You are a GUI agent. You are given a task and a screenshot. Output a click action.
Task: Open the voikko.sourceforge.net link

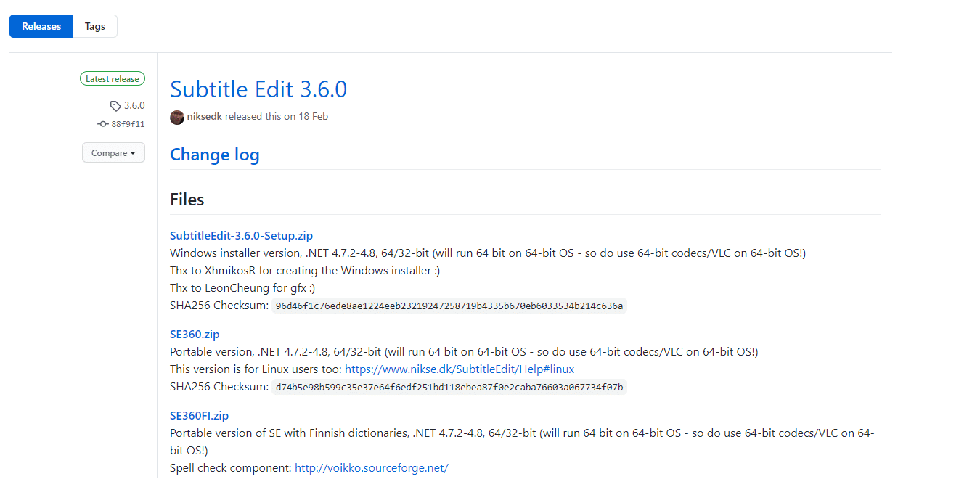coord(372,468)
